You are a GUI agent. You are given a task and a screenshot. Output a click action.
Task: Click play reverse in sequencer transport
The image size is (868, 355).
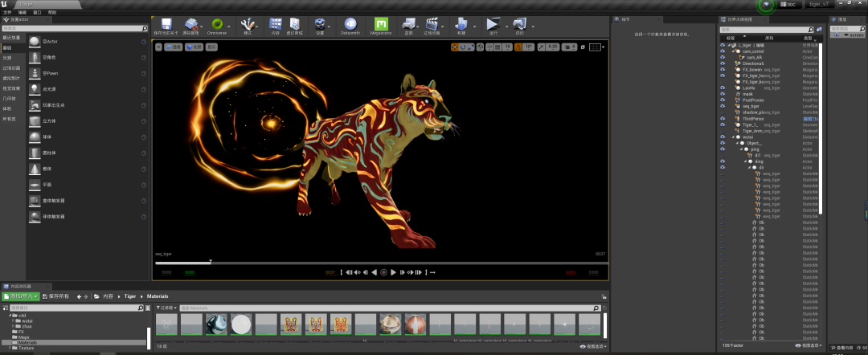click(374, 272)
